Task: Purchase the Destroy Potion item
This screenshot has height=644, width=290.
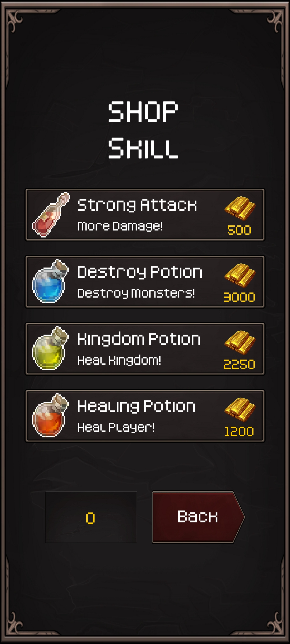Action: point(145,282)
